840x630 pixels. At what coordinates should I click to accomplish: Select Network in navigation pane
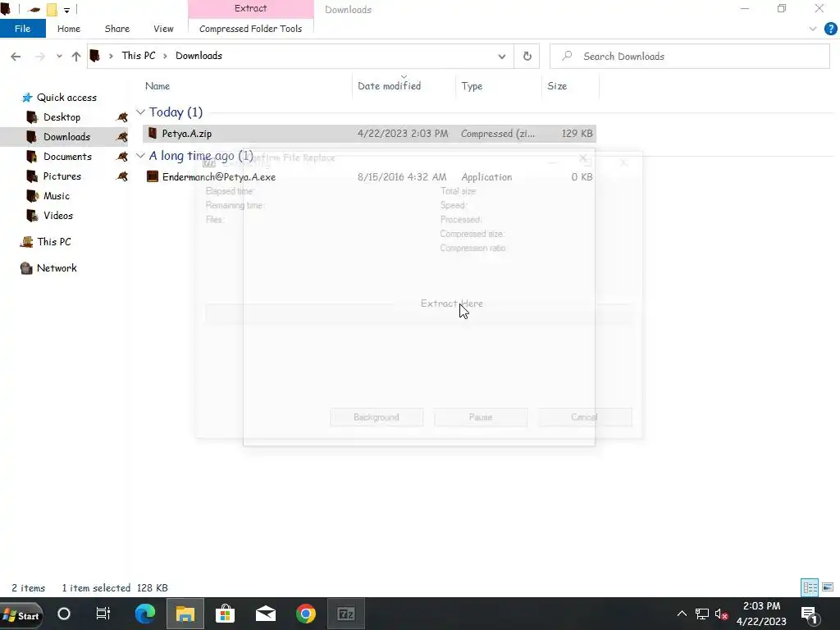click(x=57, y=268)
